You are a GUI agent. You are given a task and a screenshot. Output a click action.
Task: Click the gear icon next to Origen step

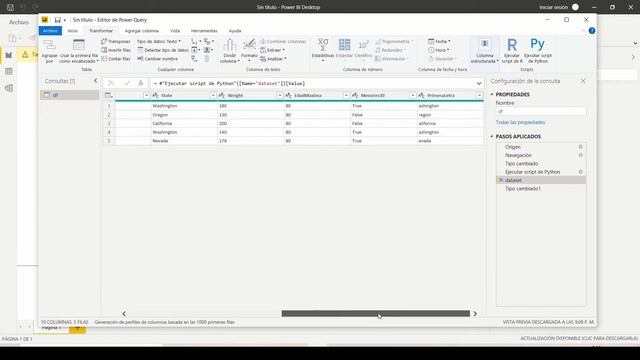580,147
